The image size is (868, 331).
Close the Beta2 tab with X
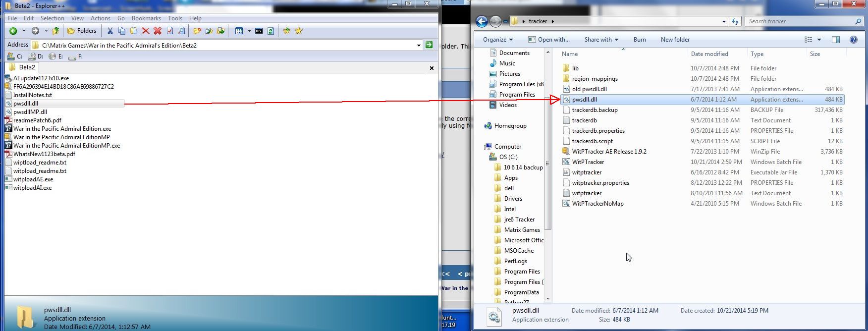pos(432,68)
